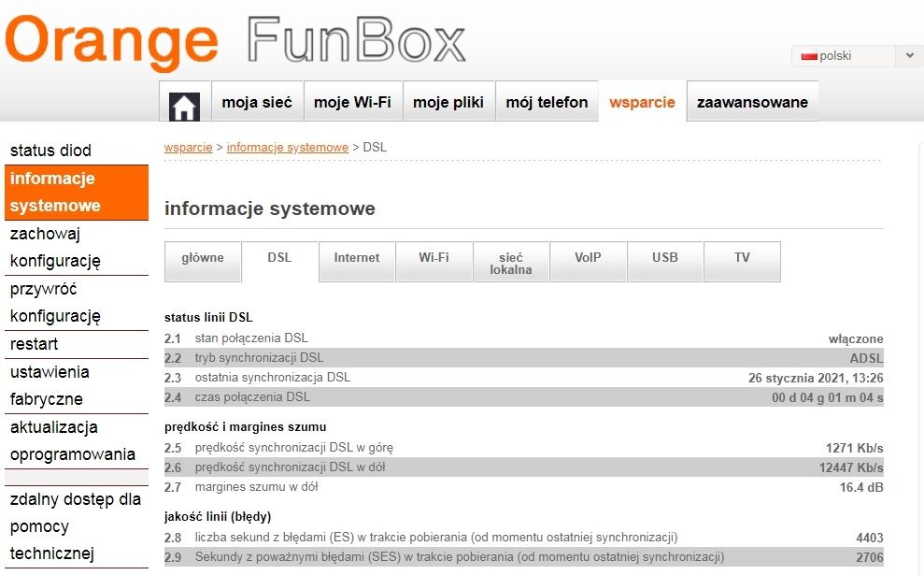The height and width of the screenshot is (575, 924).
Task: Click the 2706 value
Action: (x=870, y=557)
